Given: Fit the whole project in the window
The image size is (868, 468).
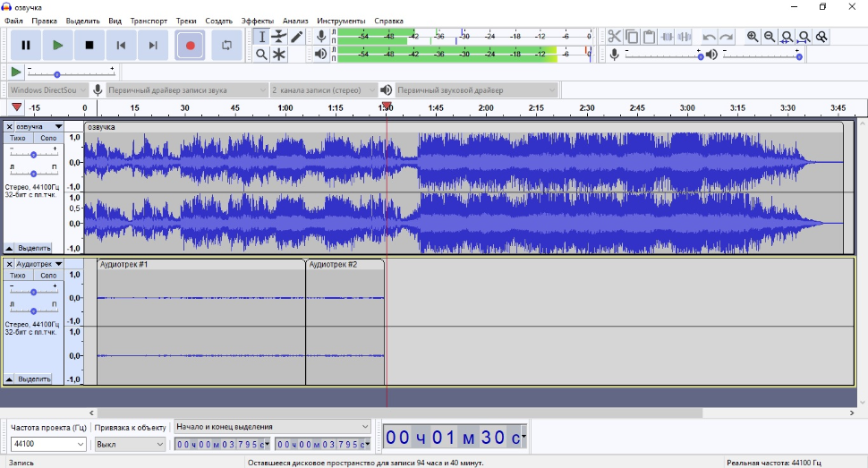Looking at the screenshot, I should pyautogui.click(x=804, y=37).
